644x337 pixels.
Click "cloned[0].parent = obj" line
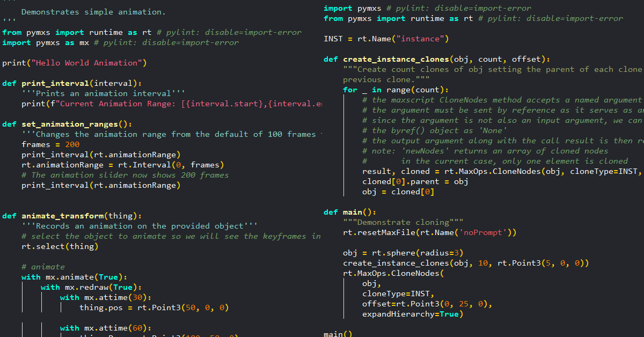[415, 181]
